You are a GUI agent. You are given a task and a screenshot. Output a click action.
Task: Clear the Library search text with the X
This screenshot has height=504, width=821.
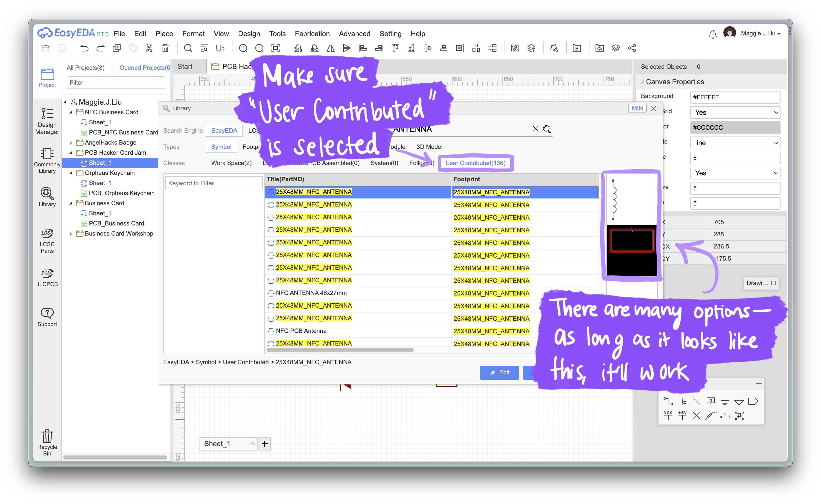(536, 129)
